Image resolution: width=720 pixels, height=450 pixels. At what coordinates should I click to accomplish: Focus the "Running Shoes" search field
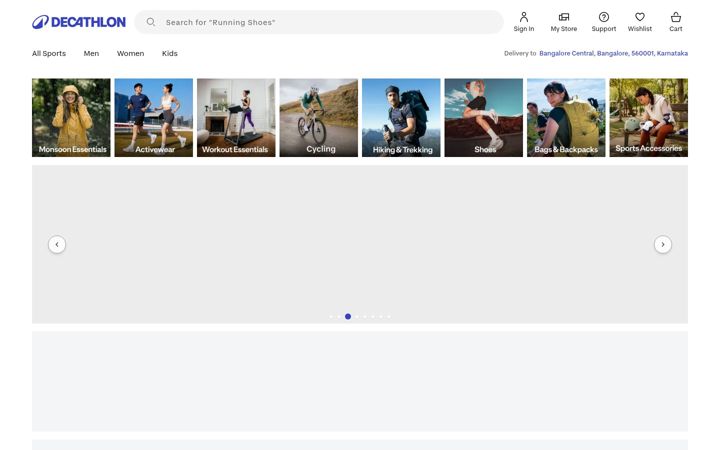319,22
